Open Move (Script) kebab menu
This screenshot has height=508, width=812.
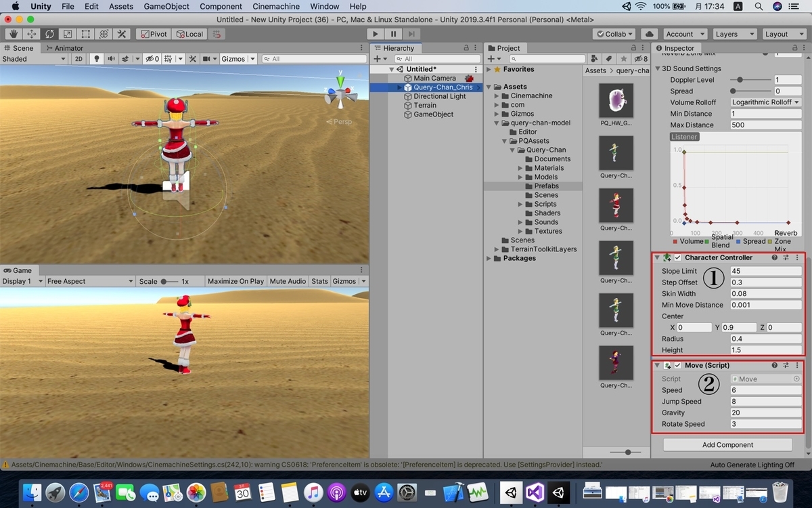pyautogui.click(x=797, y=365)
